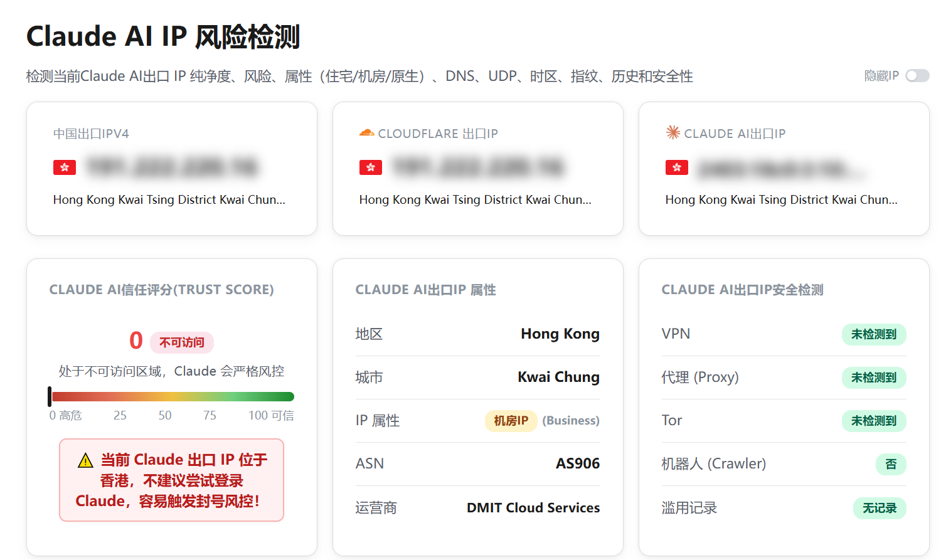Click the Hong Kong region value

pos(560,334)
